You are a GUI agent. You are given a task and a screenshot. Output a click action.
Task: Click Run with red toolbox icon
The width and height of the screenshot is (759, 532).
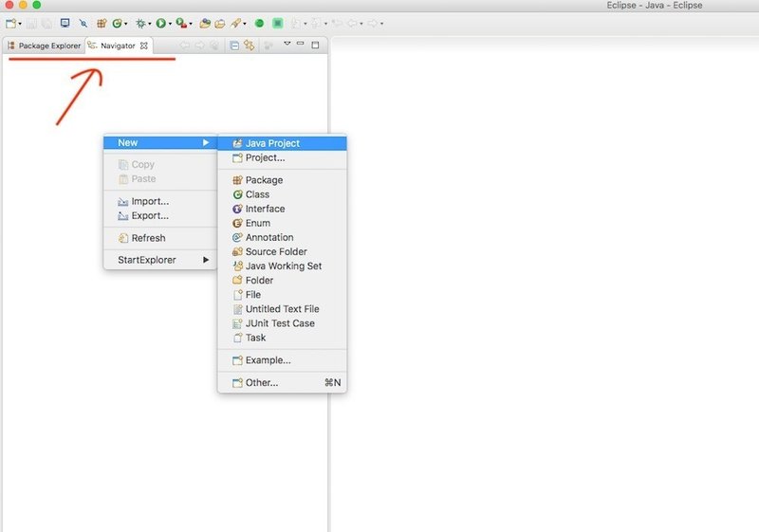click(181, 23)
